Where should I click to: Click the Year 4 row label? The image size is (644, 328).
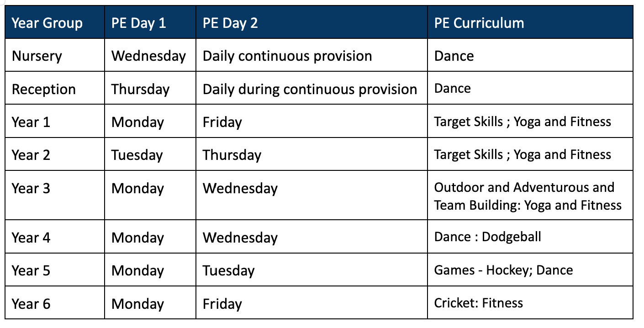[x=31, y=238]
